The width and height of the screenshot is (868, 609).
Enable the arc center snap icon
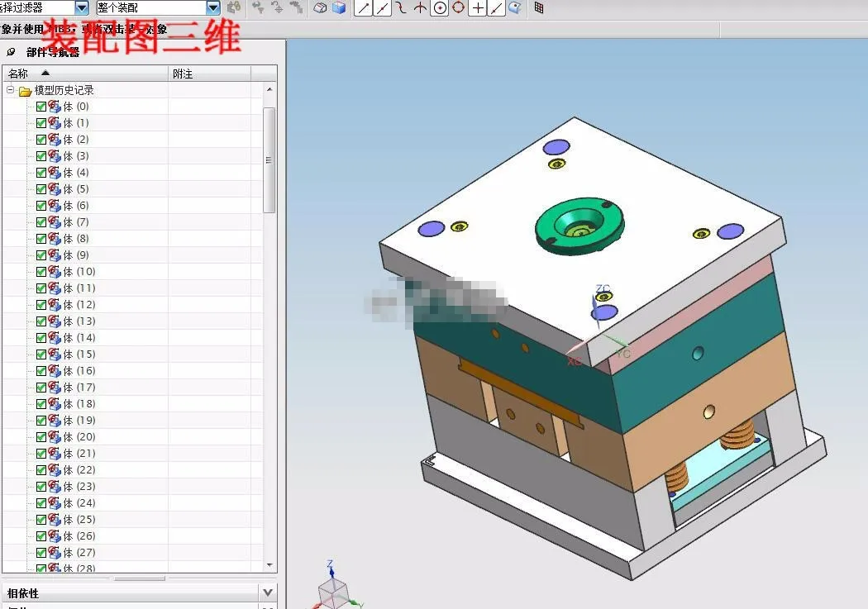440,8
